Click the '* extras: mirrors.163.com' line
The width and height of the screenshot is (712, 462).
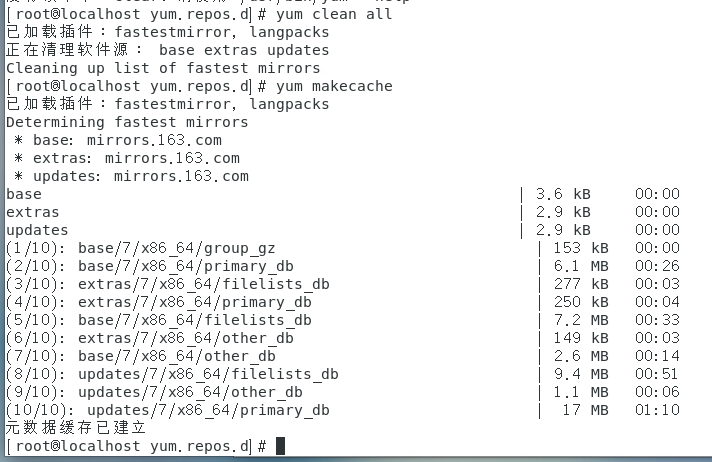[x=127, y=158]
